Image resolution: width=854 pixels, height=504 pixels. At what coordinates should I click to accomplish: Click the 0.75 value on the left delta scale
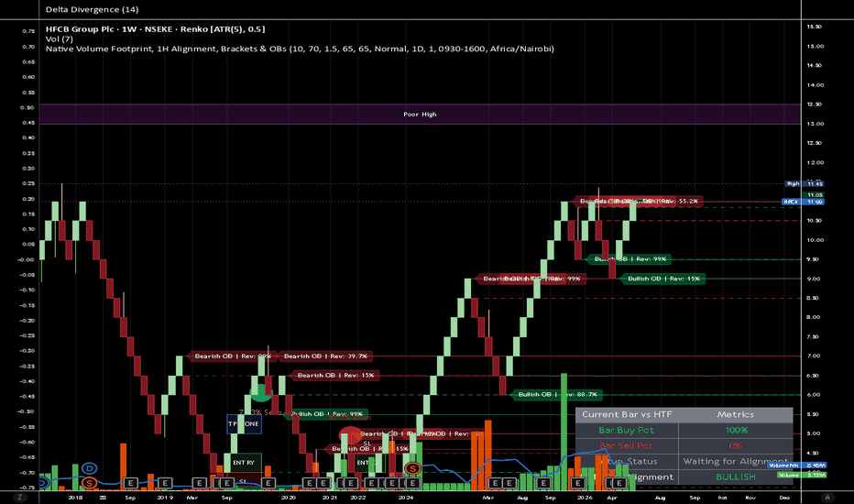coord(28,31)
